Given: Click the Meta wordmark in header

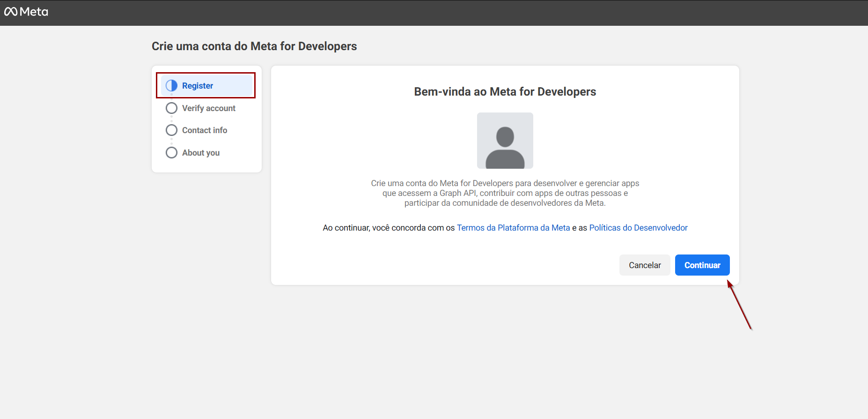Looking at the screenshot, I should tap(34, 12).
